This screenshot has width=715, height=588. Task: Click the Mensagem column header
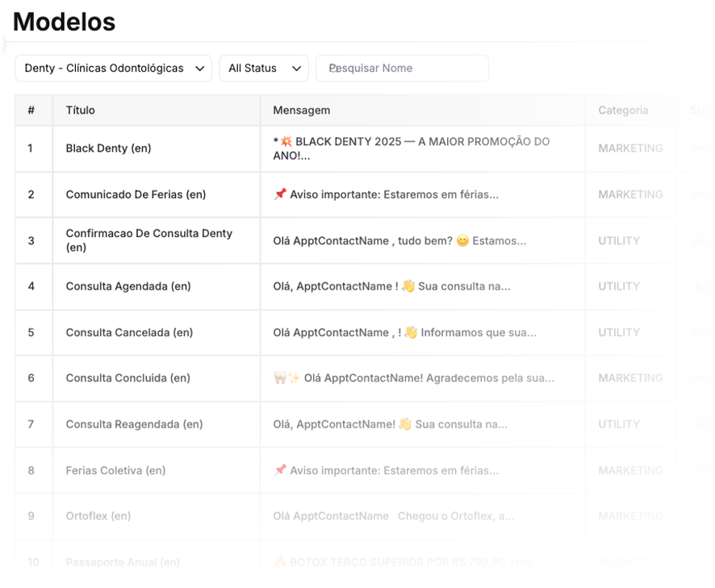302,111
